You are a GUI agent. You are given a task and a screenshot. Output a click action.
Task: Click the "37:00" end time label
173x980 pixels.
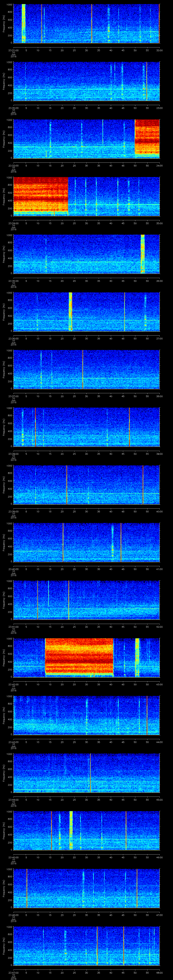pyautogui.click(x=159, y=339)
